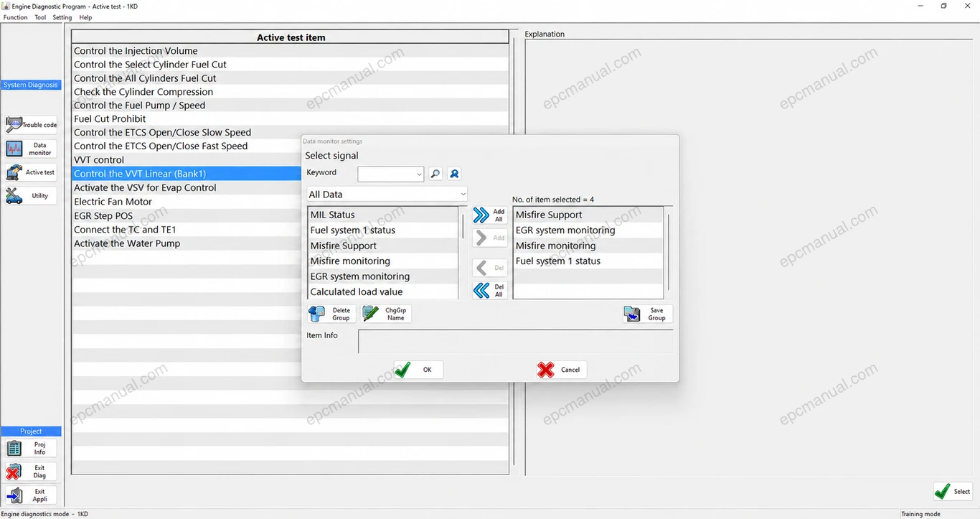
Task: Open the Data monitor tool
Action: tap(32, 149)
